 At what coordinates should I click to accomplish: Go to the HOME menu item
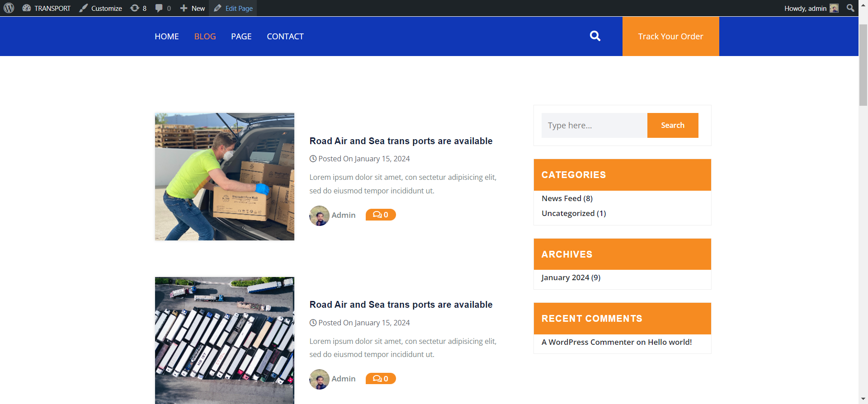click(167, 37)
